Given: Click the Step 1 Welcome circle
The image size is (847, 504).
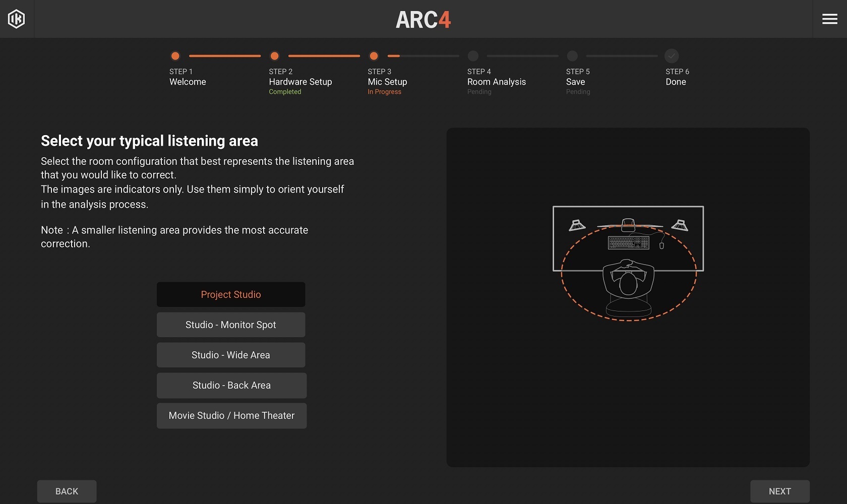Looking at the screenshot, I should pyautogui.click(x=175, y=56).
